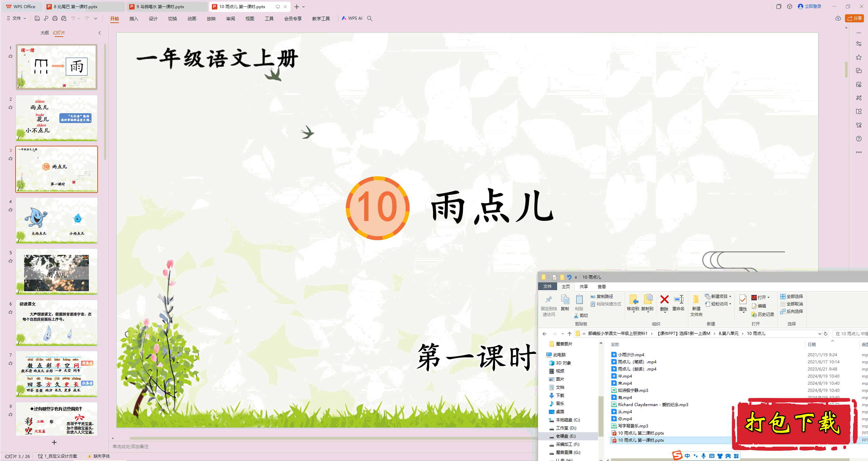Click the add slide plus button
868x461 pixels.
click(54, 442)
